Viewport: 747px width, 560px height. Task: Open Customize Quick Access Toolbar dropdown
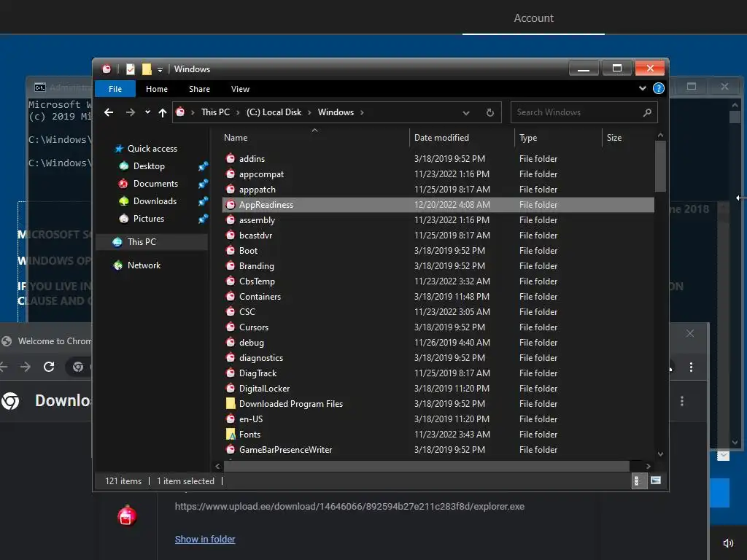[160, 69]
